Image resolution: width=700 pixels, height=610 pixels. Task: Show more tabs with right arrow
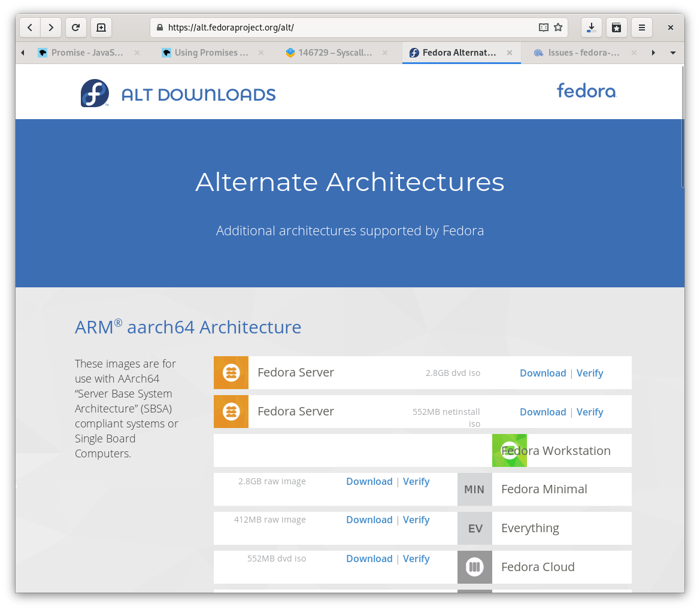pos(653,53)
